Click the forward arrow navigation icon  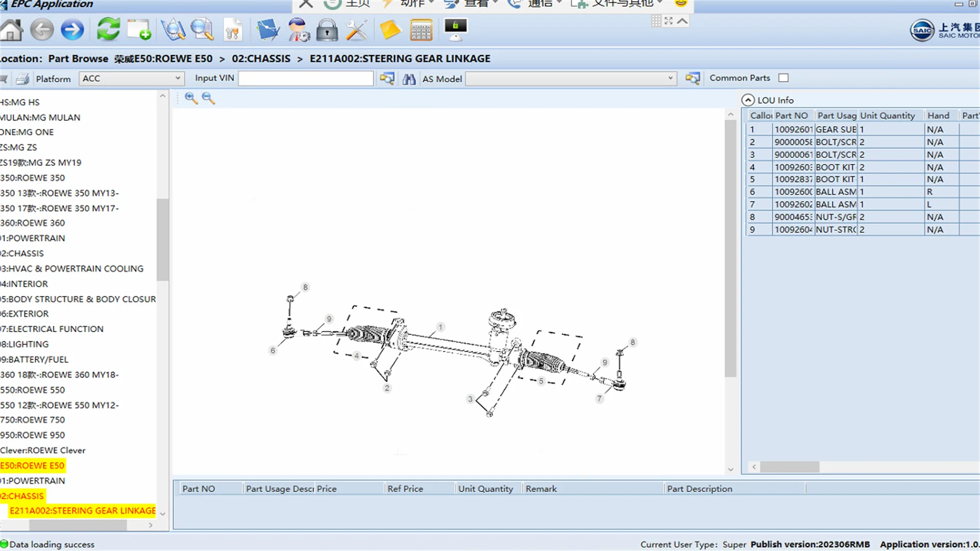pyautogui.click(x=72, y=29)
